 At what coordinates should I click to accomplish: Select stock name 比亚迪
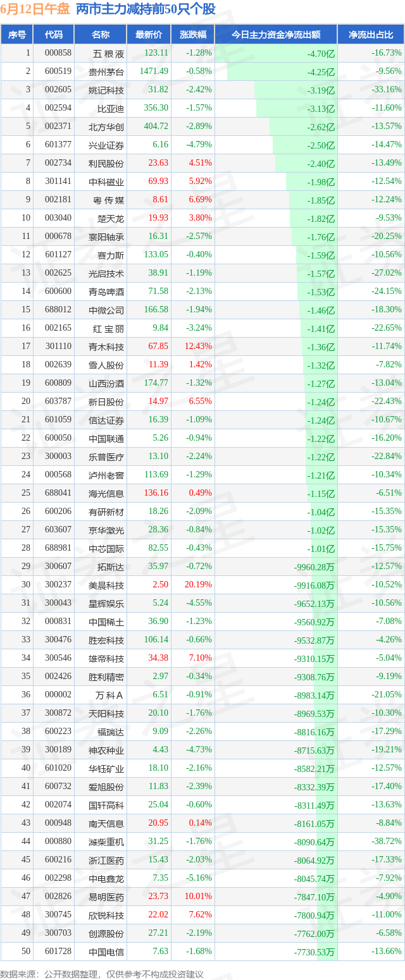tap(111, 108)
